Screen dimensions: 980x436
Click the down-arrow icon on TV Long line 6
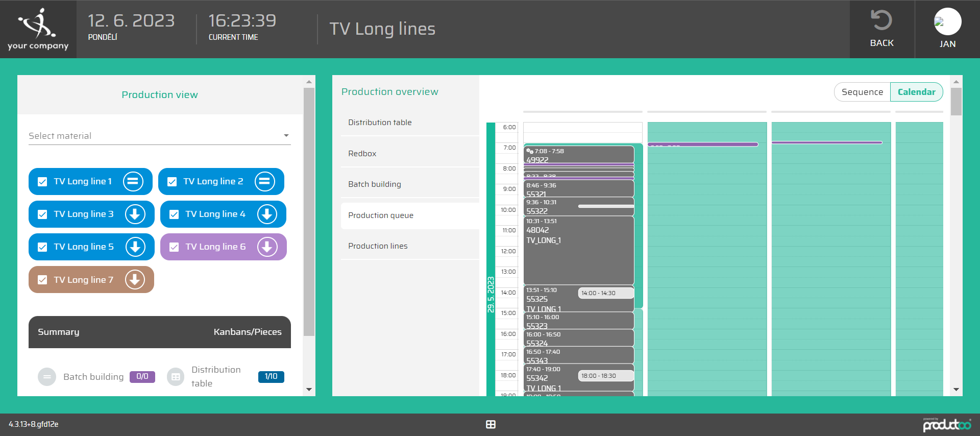(x=267, y=247)
